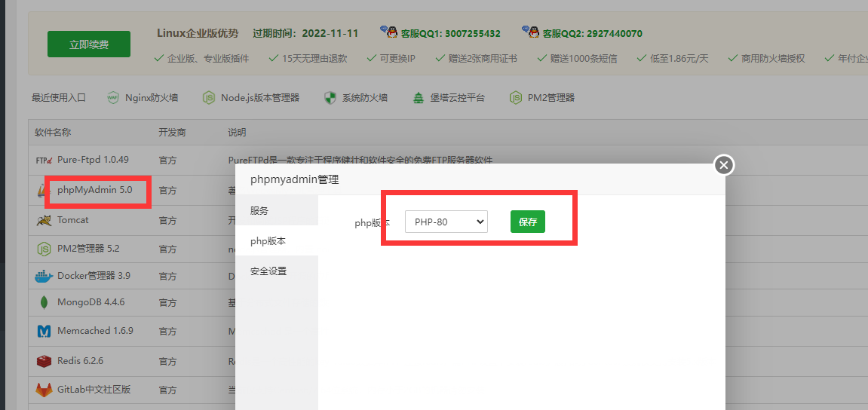Click the 堡塔云控平台 tower icon
Image resolution: width=868 pixels, height=410 pixels.
pos(418,98)
